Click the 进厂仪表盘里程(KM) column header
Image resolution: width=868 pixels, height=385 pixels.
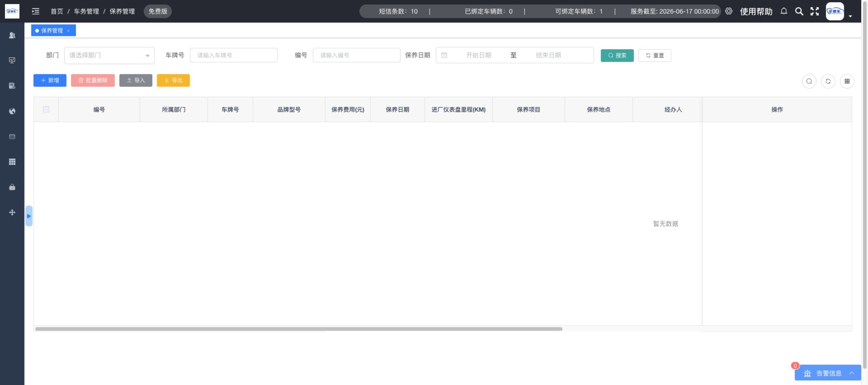point(458,109)
